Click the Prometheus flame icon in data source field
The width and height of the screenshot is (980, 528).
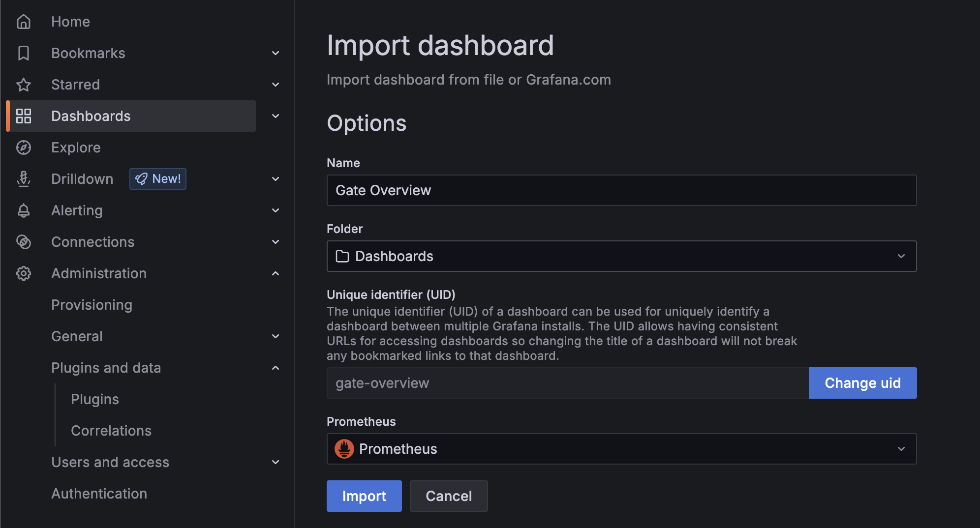pos(345,449)
